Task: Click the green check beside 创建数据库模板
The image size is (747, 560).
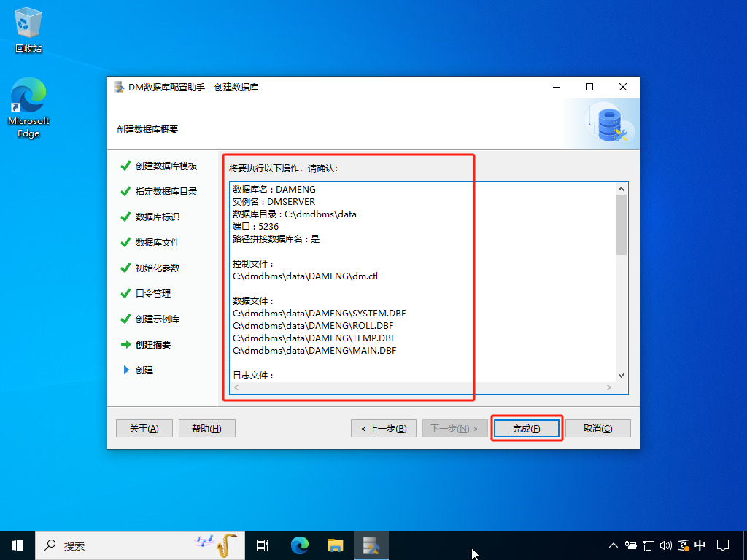Action: click(125, 166)
